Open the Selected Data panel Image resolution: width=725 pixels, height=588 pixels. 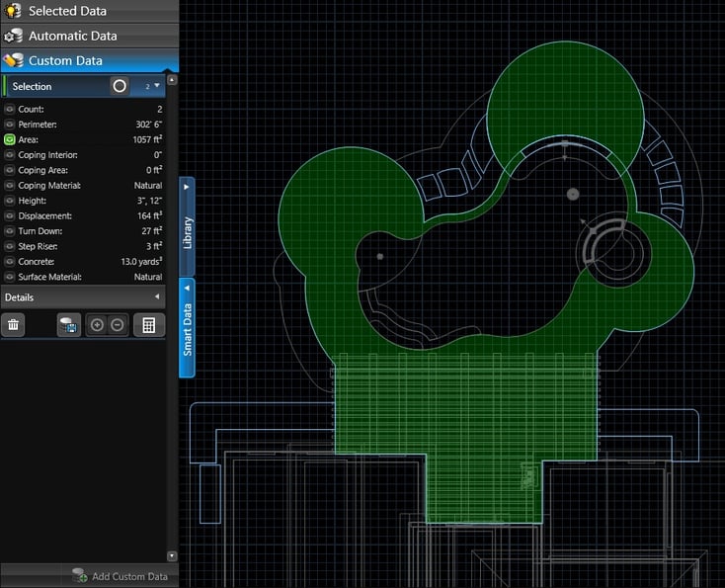(89, 11)
